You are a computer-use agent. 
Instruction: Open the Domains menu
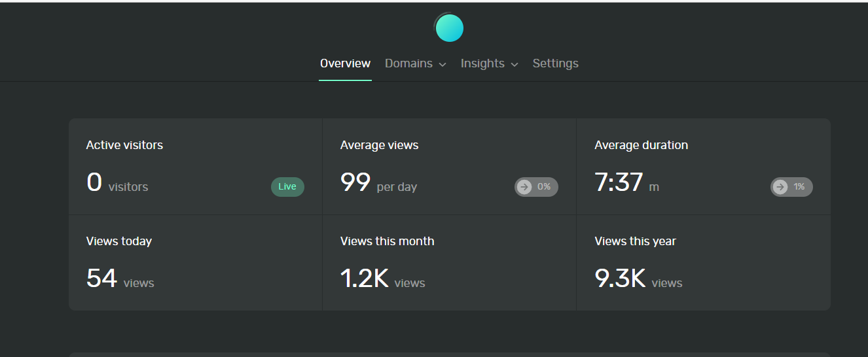pos(416,63)
